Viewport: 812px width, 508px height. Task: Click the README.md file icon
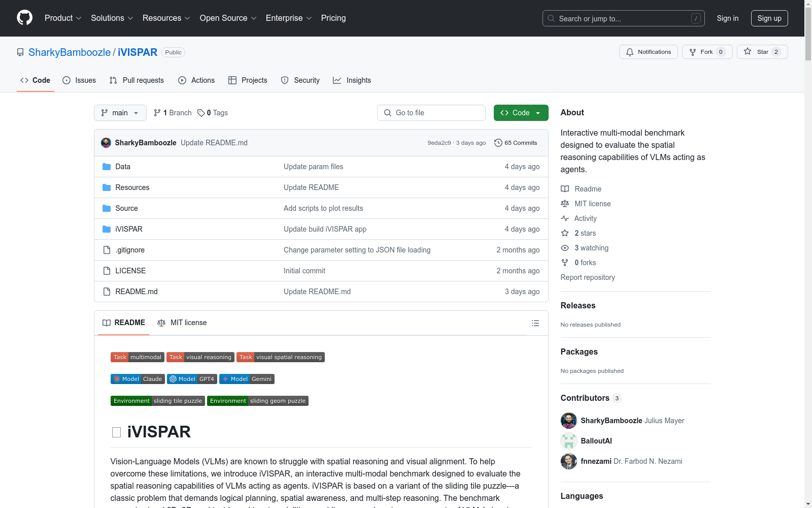pyautogui.click(x=107, y=292)
